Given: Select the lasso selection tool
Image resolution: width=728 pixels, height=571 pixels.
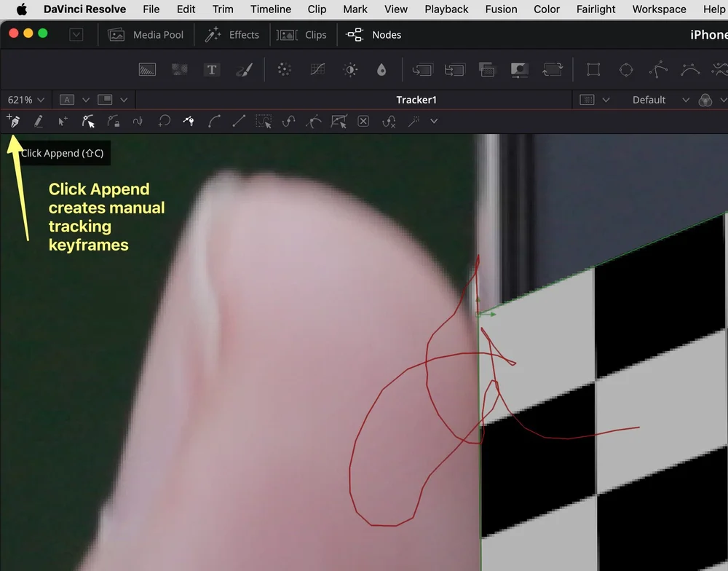Looking at the screenshot, I should point(264,121).
